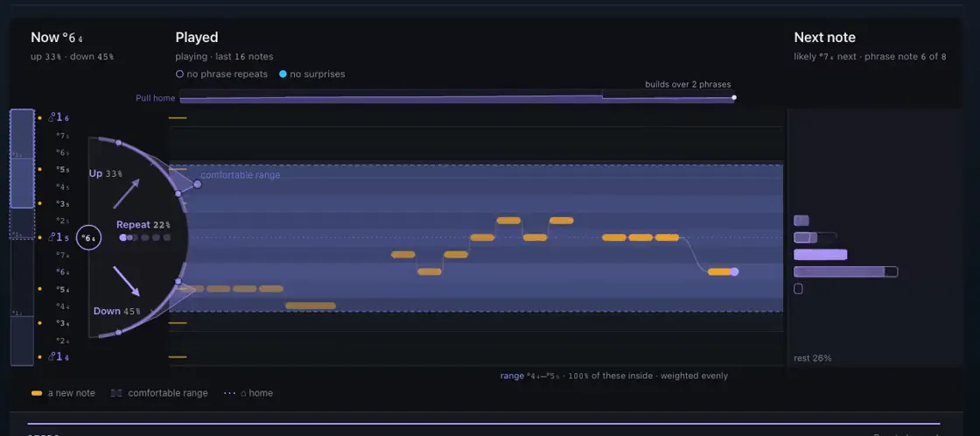Click the down arrow in the dial
Screen dimensions: 980x436
click(x=126, y=281)
